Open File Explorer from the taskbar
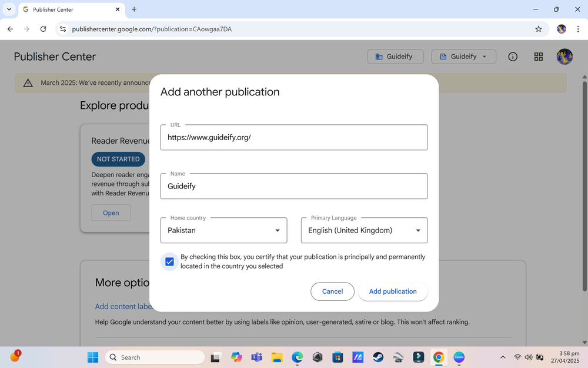The image size is (588, 368). point(277,357)
